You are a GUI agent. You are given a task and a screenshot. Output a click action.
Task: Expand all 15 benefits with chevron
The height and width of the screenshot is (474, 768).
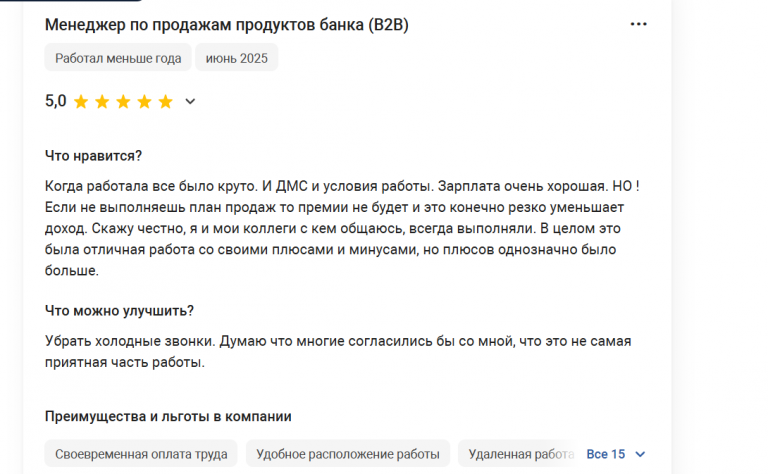(640, 454)
